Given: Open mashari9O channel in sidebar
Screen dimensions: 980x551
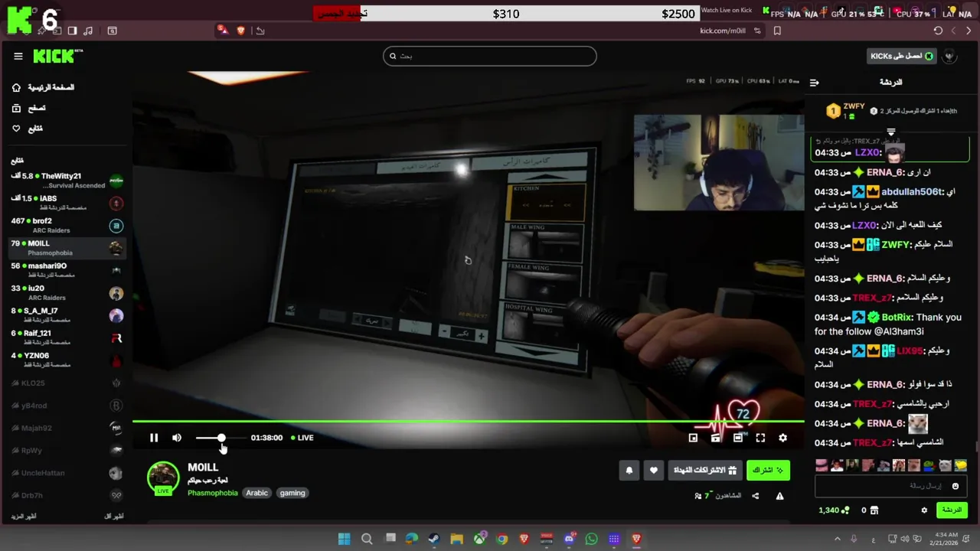Looking at the screenshot, I should 67,270.
